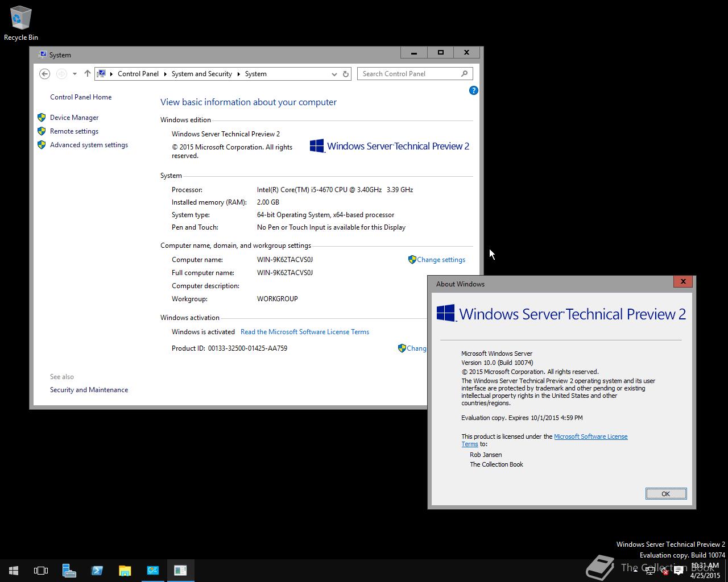Open the Action Center notifications icon
The width and height of the screenshot is (728, 582).
679,571
